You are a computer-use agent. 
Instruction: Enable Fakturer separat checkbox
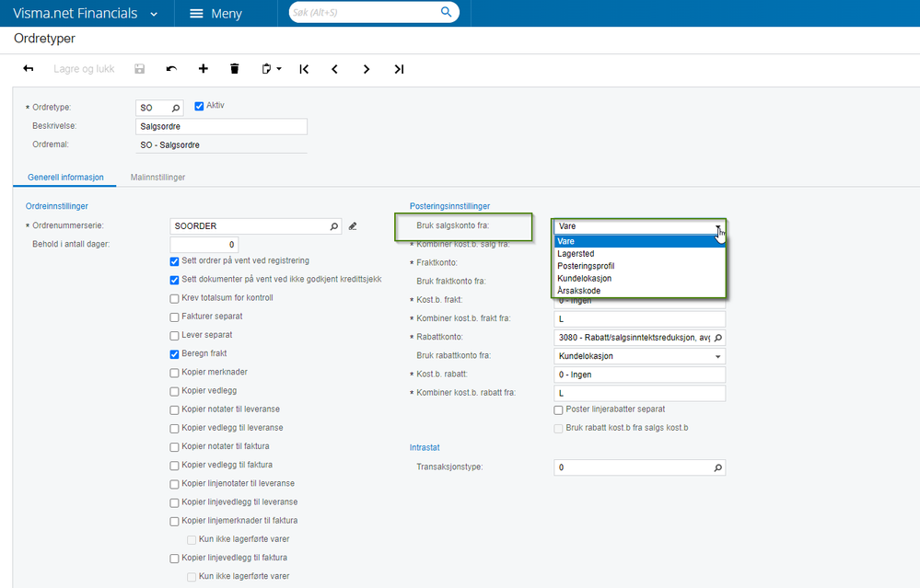pyautogui.click(x=174, y=317)
